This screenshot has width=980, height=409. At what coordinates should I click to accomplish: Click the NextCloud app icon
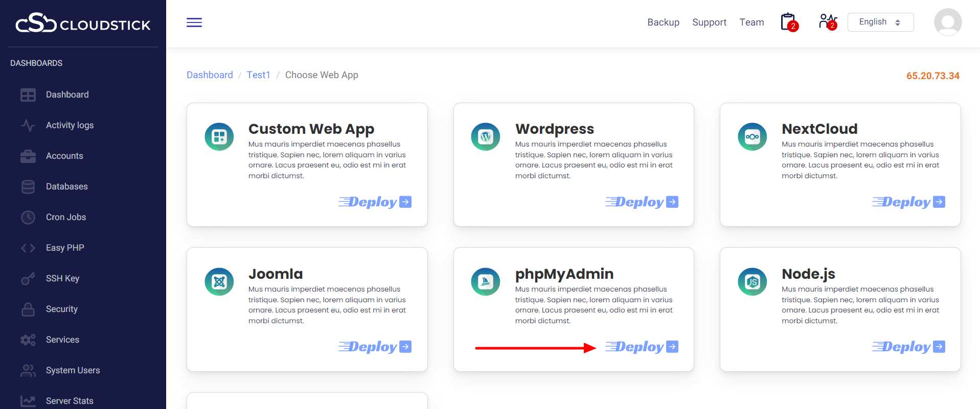[752, 137]
